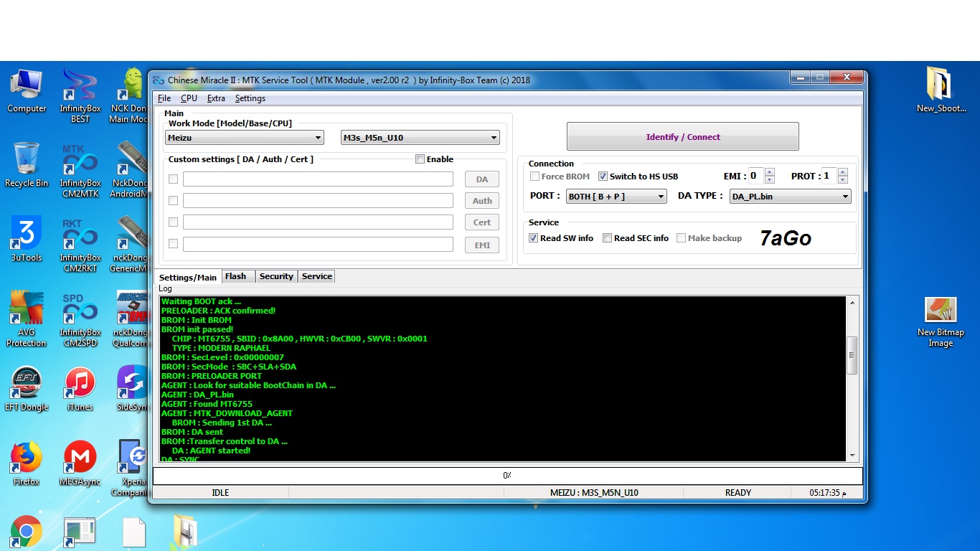The width and height of the screenshot is (980, 551).
Task: Click the EMI file path field
Action: pyautogui.click(x=318, y=245)
